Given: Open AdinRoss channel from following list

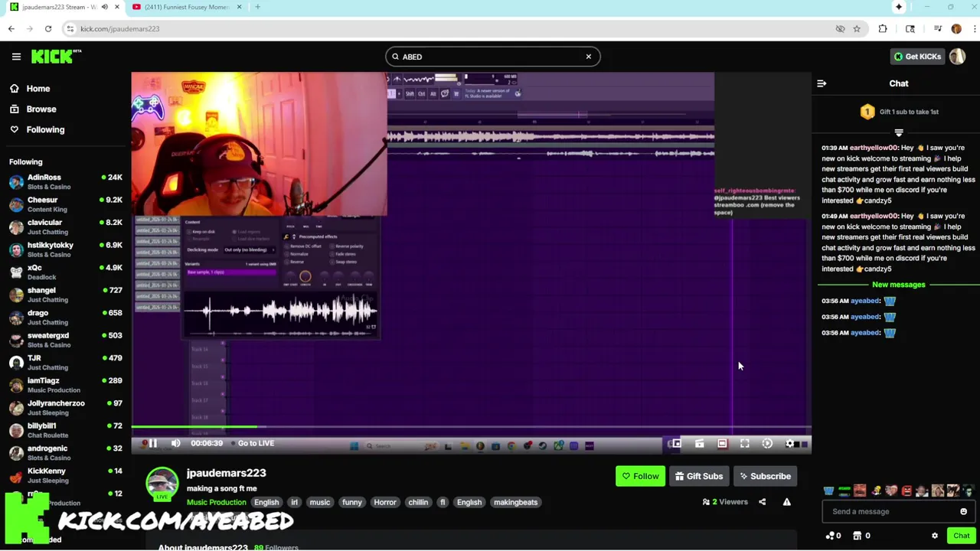Looking at the screenshot, I should coord(65,181).
